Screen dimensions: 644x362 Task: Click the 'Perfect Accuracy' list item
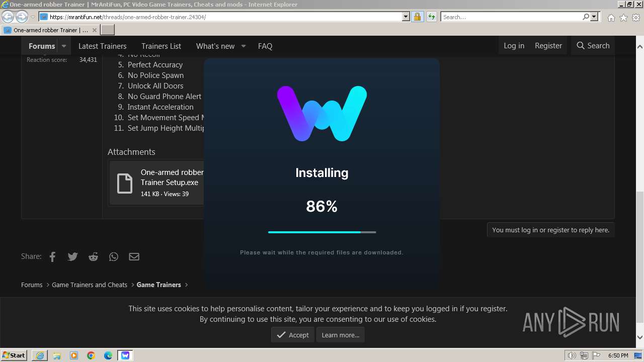pos(155,65)
